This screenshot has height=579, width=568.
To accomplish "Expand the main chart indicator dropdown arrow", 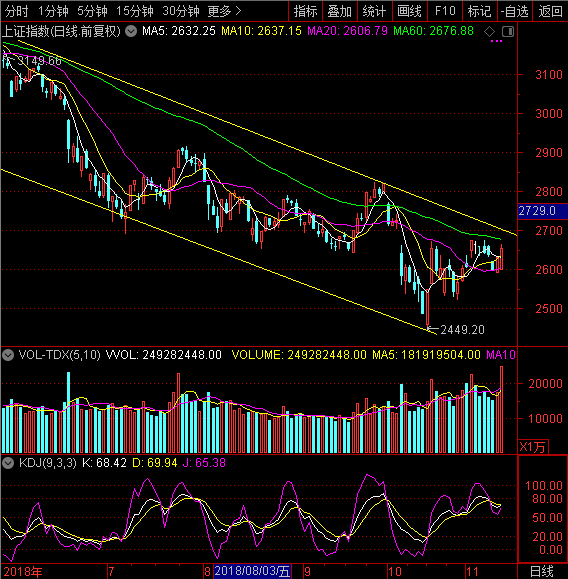I will (131, 31).
